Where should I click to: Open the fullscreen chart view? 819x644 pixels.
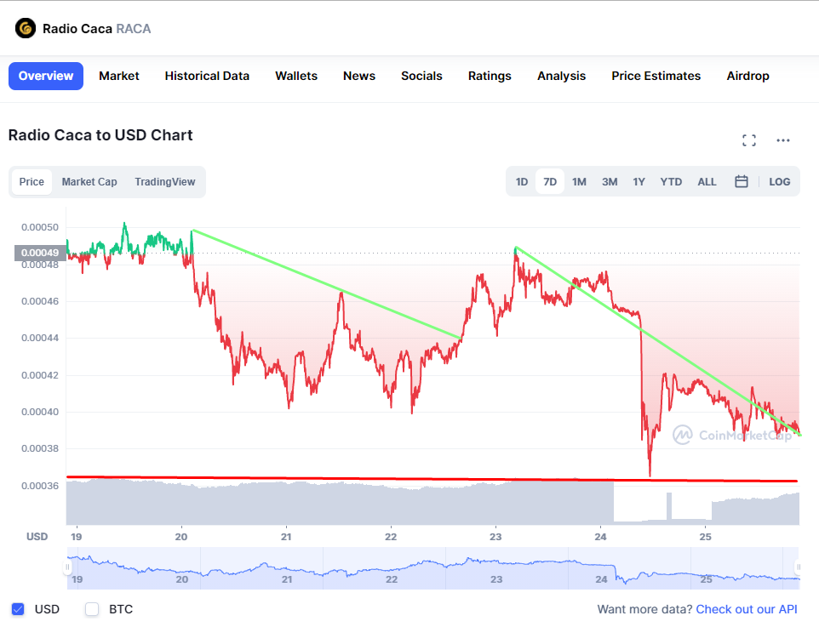click(x=749, y=140)
